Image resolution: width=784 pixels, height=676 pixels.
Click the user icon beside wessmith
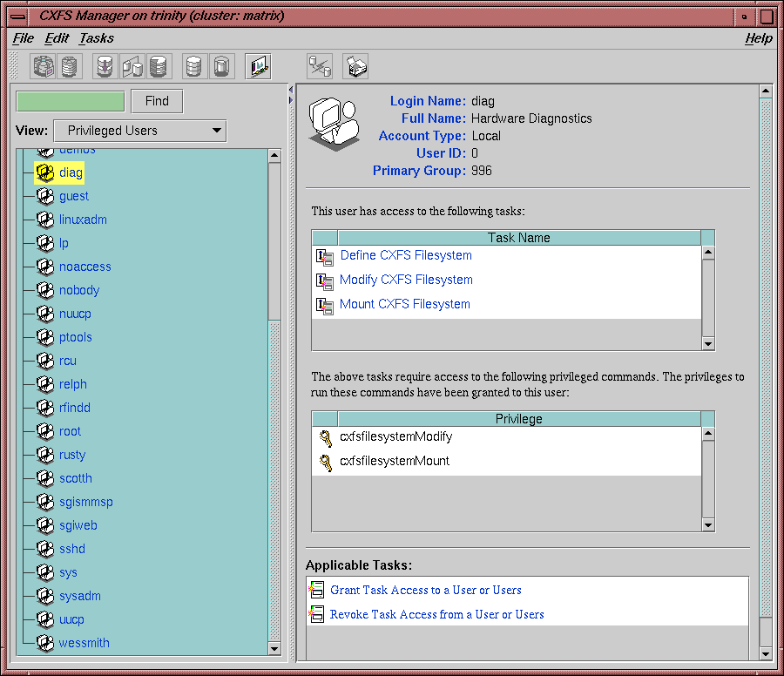[45, 643]
